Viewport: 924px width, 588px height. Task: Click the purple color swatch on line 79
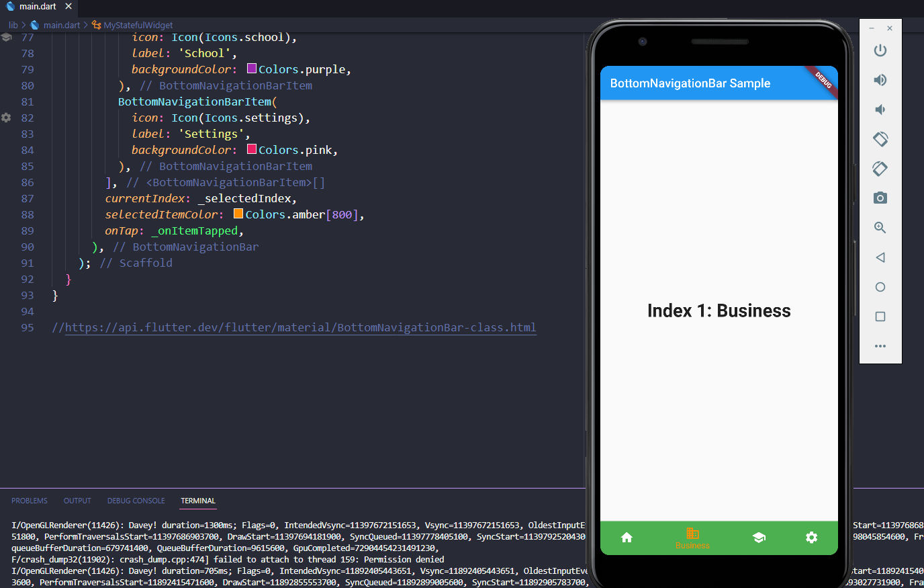click(252, 69)
